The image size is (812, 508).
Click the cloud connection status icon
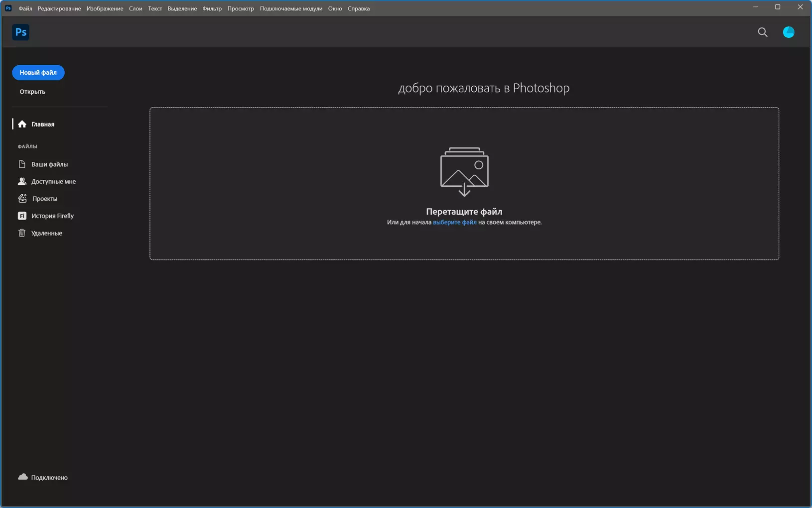(22, 477)
